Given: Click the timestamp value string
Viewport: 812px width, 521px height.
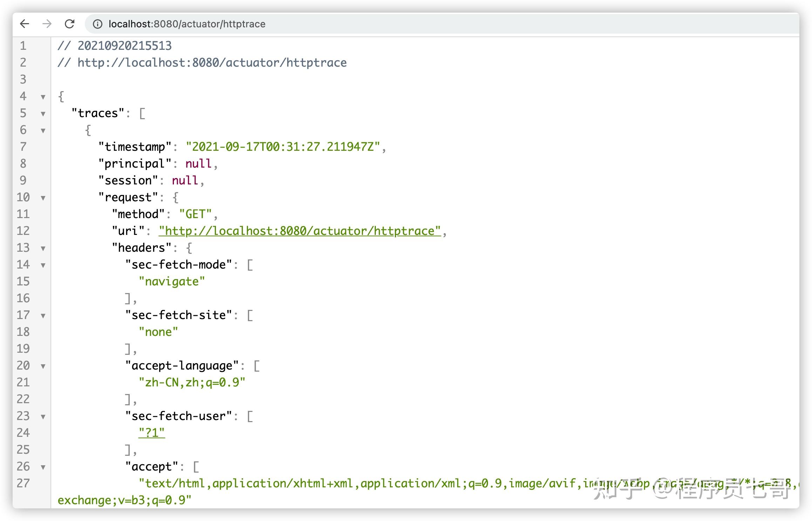Looking at the screenshot, I should [283, 147].
